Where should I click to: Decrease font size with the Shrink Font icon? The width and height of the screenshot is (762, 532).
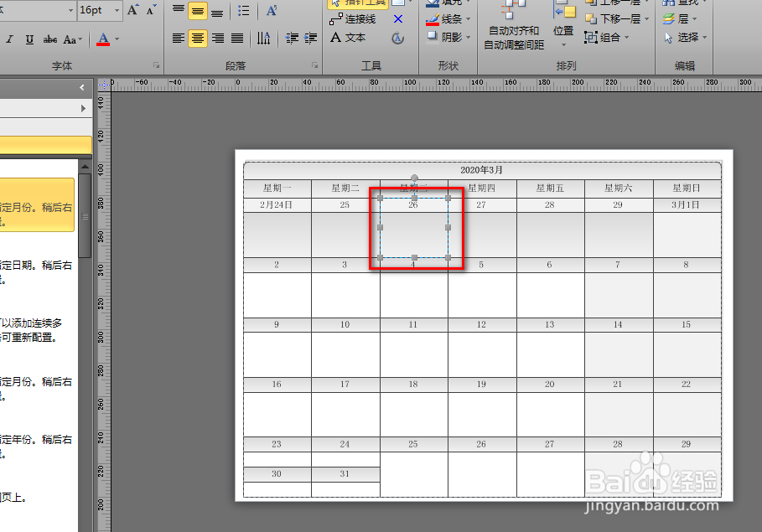(x=151, y=10)
